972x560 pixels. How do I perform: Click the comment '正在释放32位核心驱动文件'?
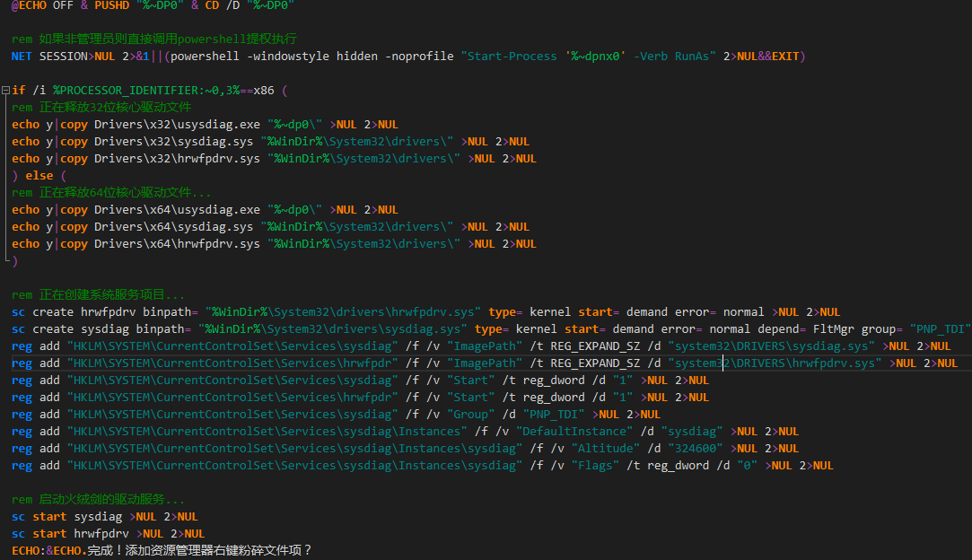pyautogui.click(x=115, y=108)
